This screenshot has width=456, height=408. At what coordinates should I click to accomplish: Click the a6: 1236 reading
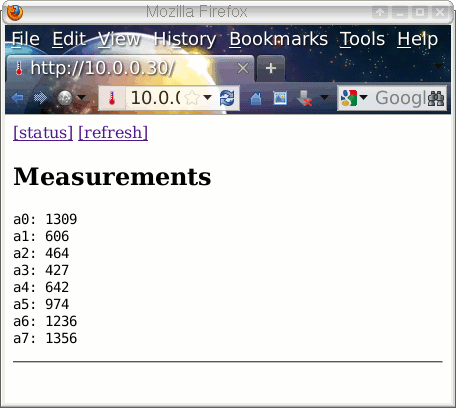45,321
